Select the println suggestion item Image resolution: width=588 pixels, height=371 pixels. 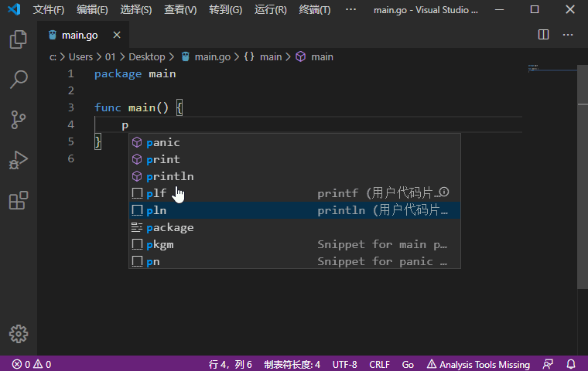click(x=169, y=176)
